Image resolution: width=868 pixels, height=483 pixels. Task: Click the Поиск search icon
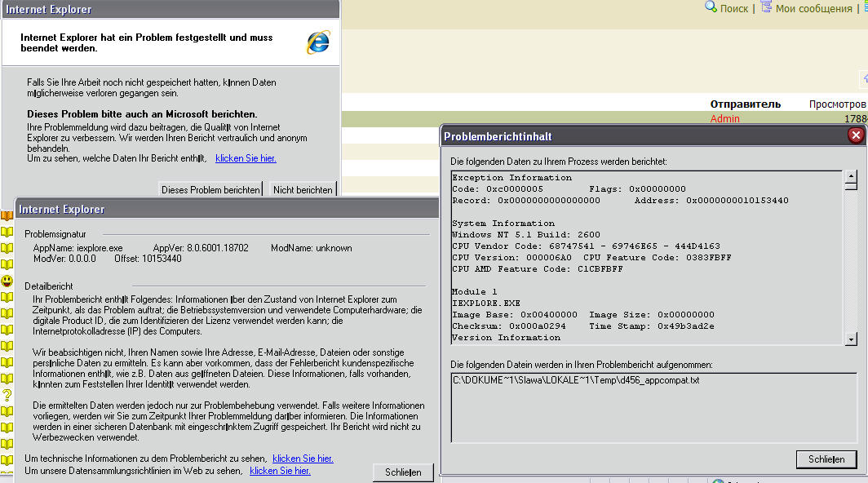click(x=711, y=7)
